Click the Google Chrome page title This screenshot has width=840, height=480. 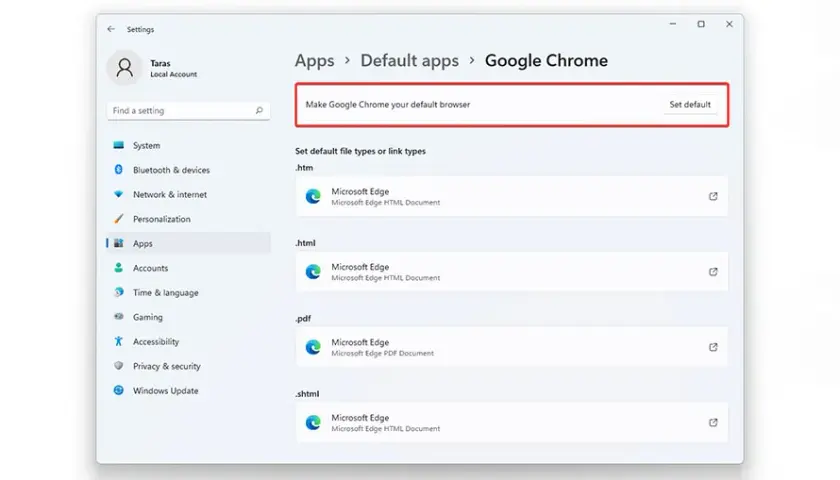click(x=546, y=61)
